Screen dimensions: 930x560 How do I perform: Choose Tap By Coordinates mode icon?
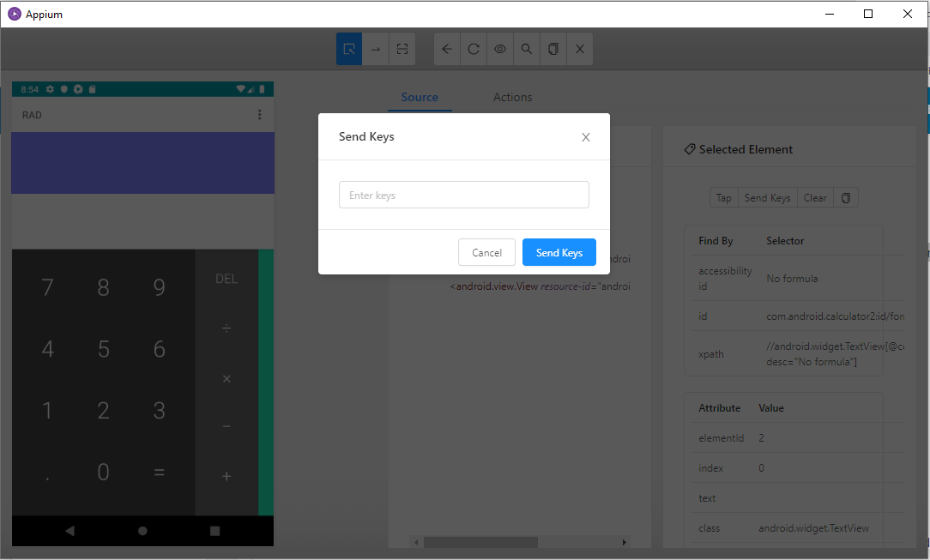pos(402,50)
